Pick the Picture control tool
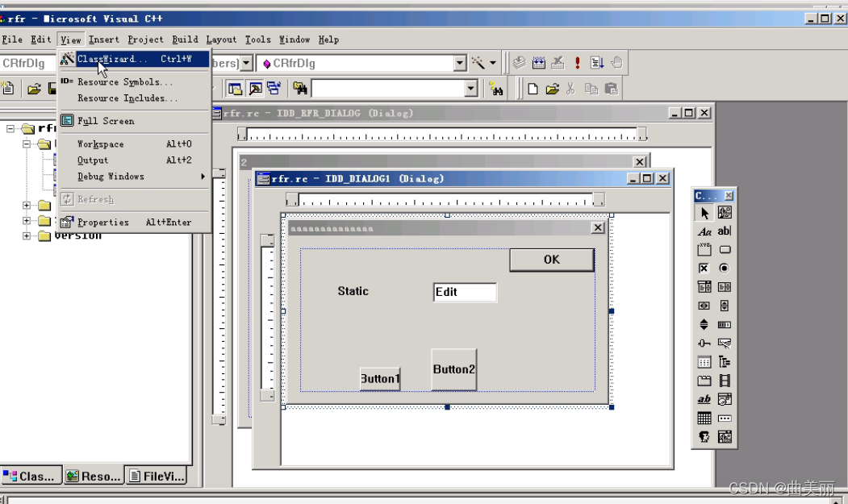 [x=725, y=213]
